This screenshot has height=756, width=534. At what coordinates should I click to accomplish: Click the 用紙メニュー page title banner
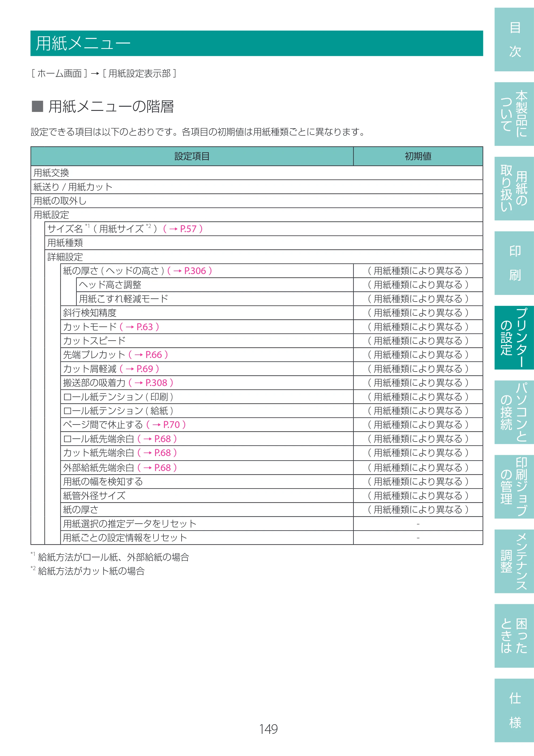click(257, 43)
